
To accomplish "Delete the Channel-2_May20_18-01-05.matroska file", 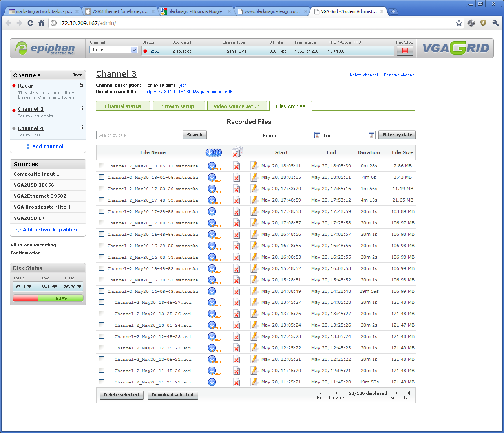I will pos(236,178).
